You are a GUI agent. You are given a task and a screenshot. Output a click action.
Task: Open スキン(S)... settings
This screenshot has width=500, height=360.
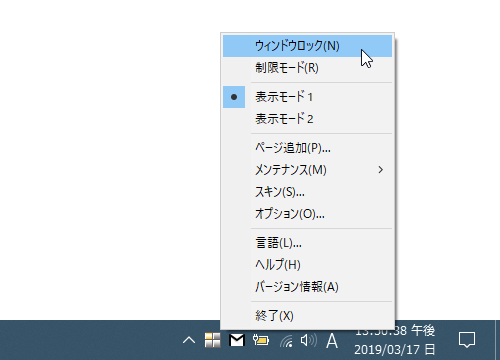tap(307, 192)
